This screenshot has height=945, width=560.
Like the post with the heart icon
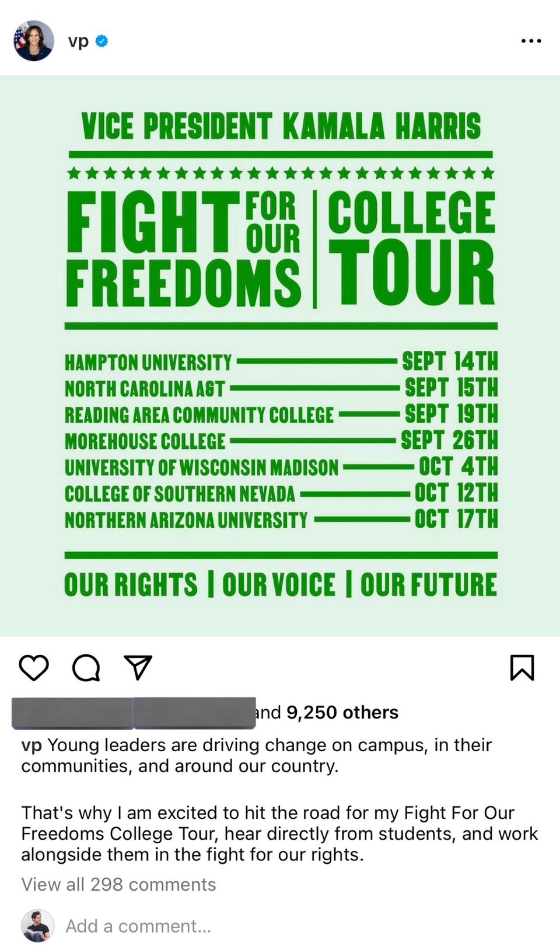coord(34,668)
